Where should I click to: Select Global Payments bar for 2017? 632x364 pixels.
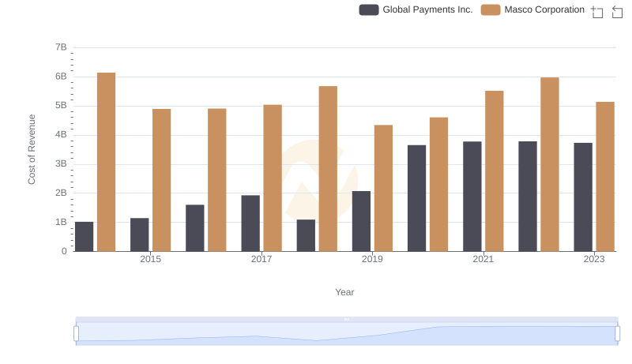tap(250, 223)
